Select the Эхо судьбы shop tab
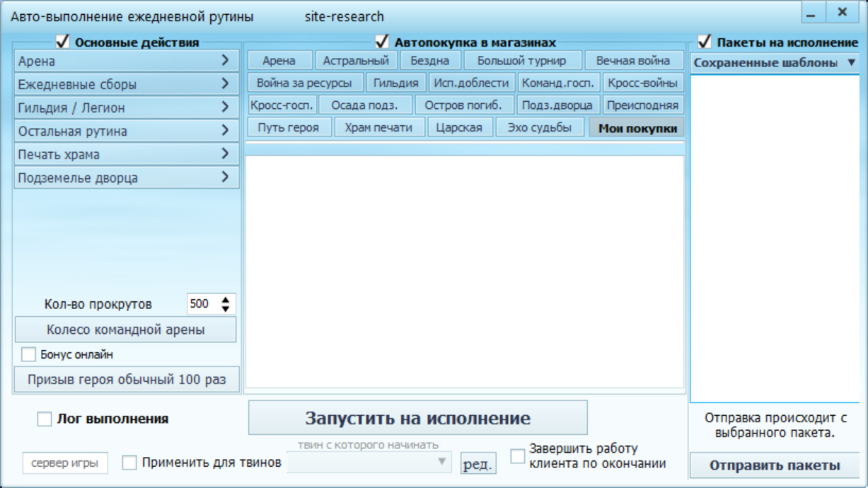The width and height of the screenshot is (868, 488). click(x=539, y=127)
